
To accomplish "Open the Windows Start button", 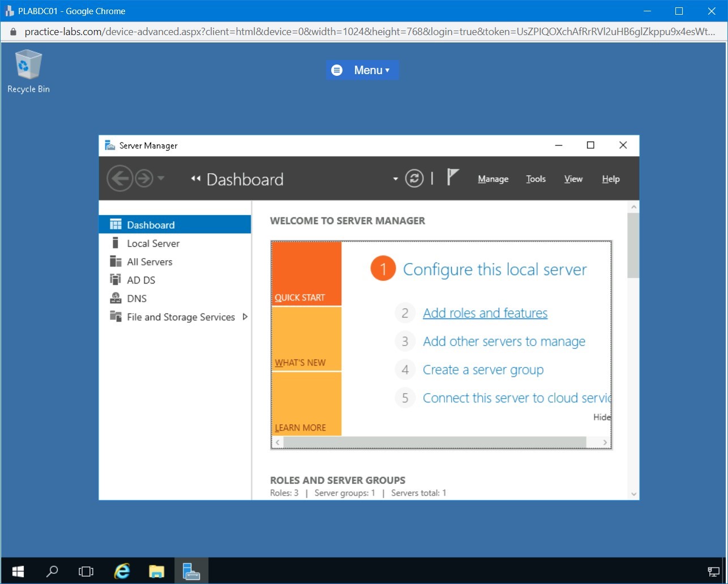I will click(18, 571).
